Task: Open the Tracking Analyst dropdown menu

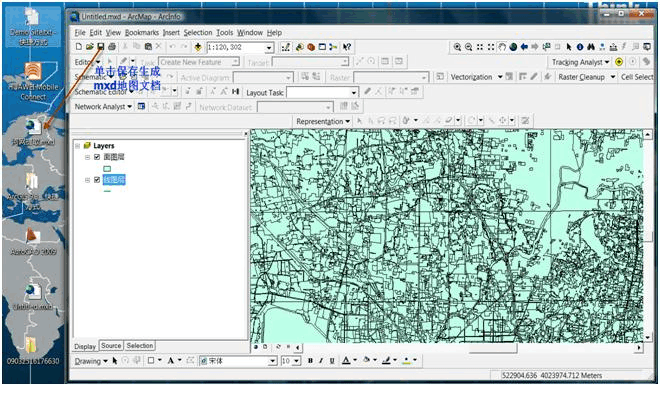Action: [581, 62]
